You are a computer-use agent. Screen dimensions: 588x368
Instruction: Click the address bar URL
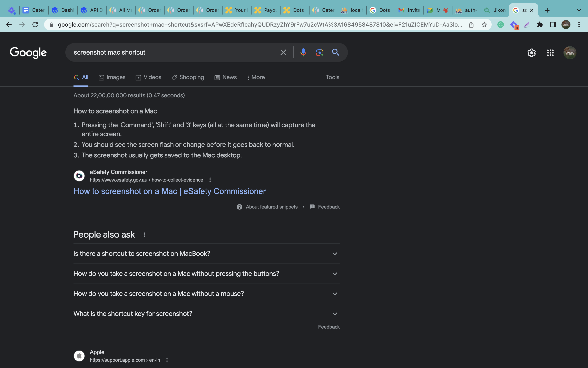[260, 25]
